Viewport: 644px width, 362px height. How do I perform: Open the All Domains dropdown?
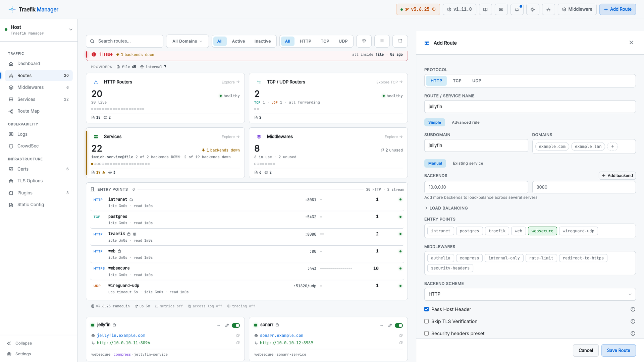[187, 41]
